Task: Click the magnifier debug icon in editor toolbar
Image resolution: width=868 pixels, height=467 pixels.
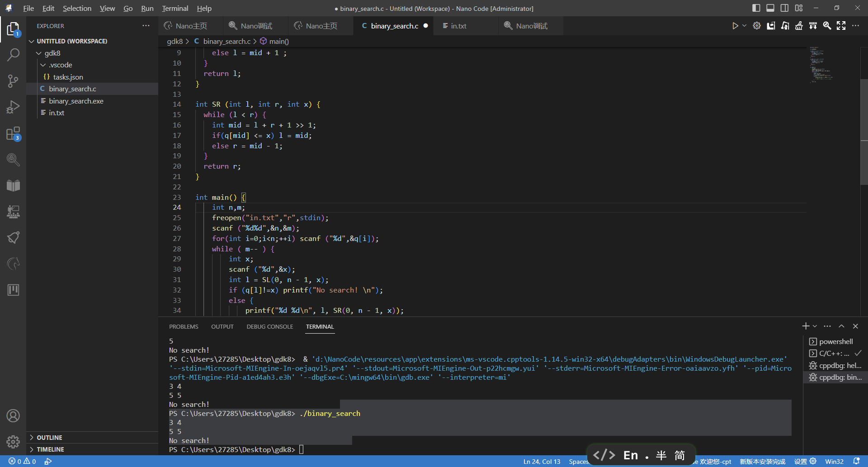Action: (x=827, y=26)
